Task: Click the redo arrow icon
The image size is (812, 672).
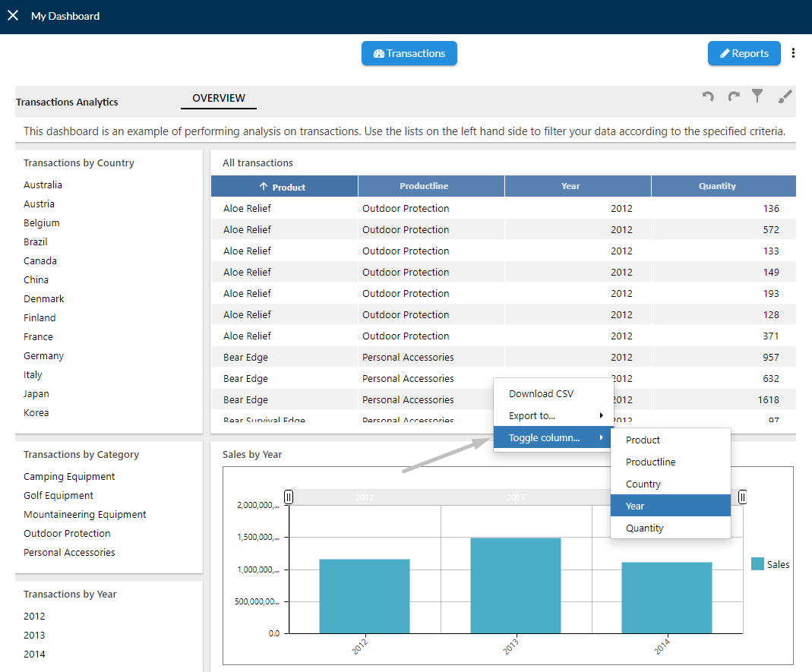Action: coord(733,96)
